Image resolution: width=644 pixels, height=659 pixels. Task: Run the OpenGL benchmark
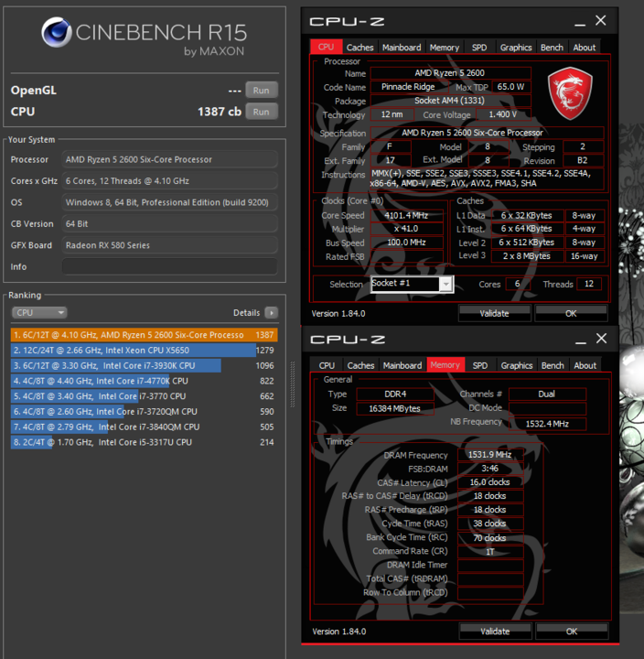[x=262, y=91]
